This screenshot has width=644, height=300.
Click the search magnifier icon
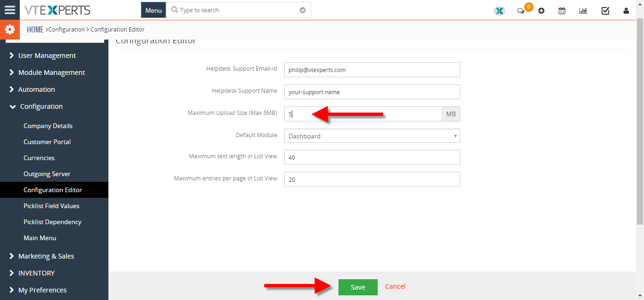[174, 10]
